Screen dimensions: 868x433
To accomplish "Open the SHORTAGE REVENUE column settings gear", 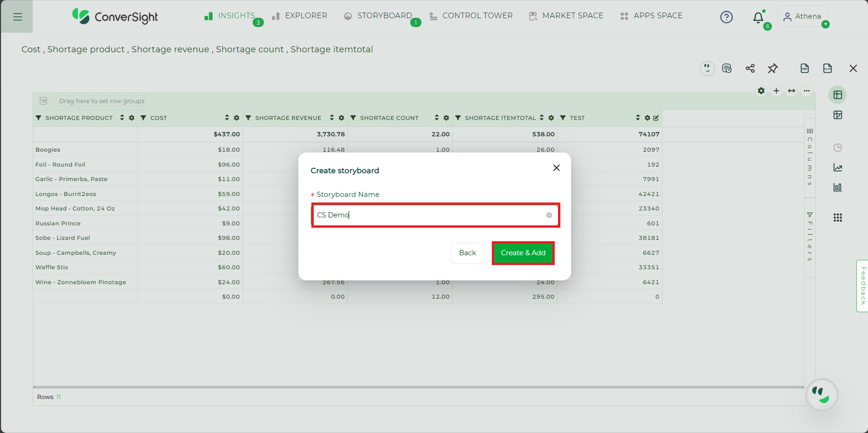I will point(342,118).
